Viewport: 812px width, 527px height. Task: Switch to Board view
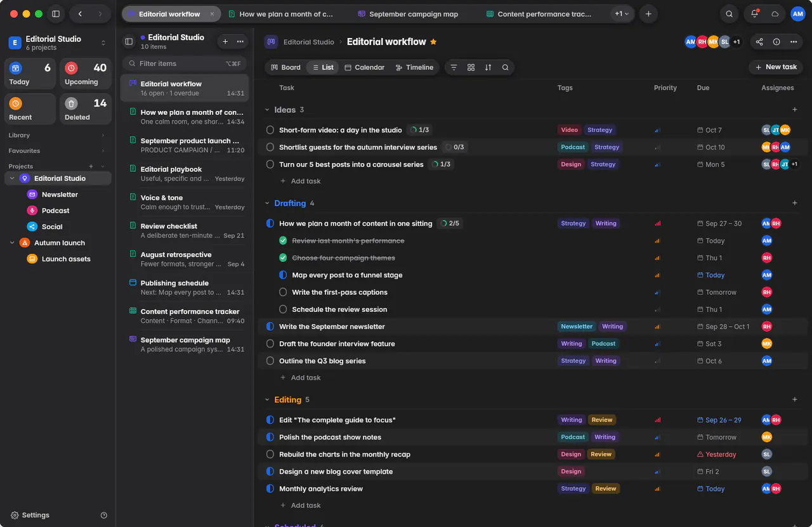tap(285, 67)
